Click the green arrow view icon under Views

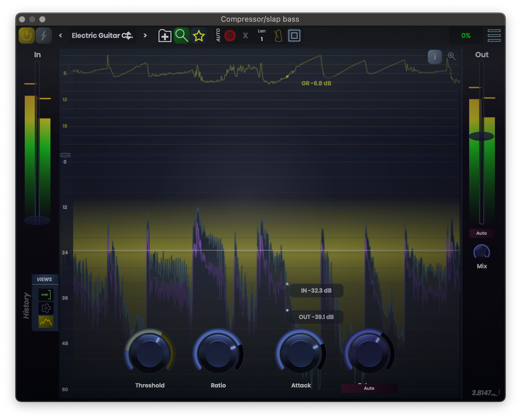pyautogui.click(x=46, y=295)
